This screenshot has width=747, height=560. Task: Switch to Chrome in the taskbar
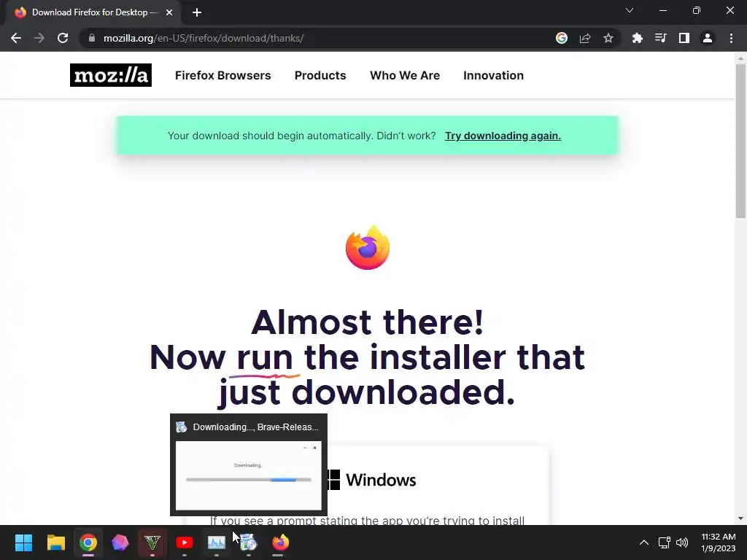click(x=88, y=542)
